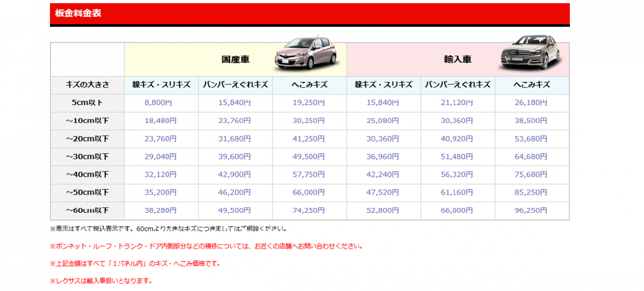Select the 国産車 column header

tap(236, 59)
